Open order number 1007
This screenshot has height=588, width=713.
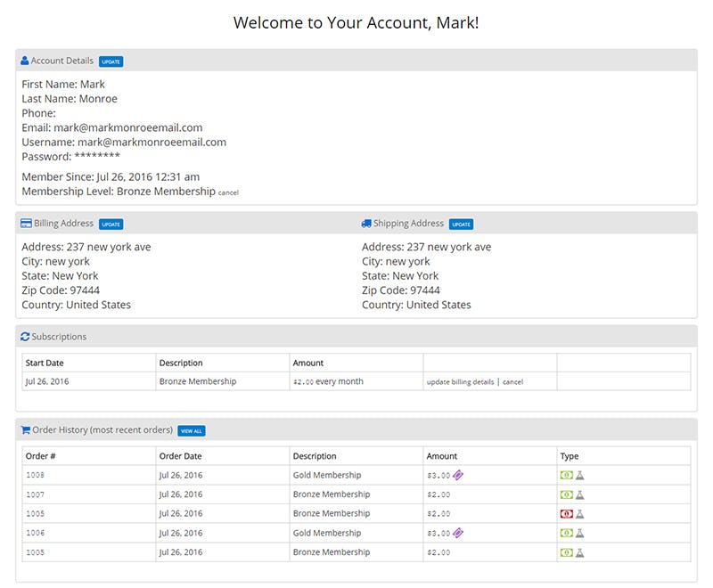[35, 494]
